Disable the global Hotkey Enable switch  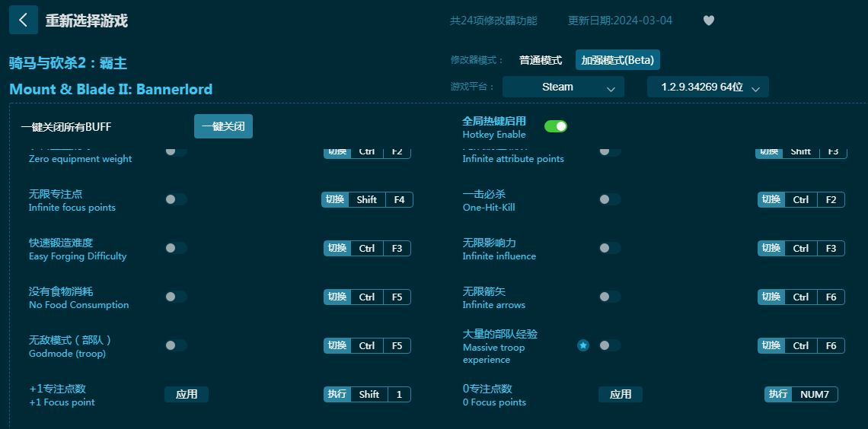coord(556,126)
